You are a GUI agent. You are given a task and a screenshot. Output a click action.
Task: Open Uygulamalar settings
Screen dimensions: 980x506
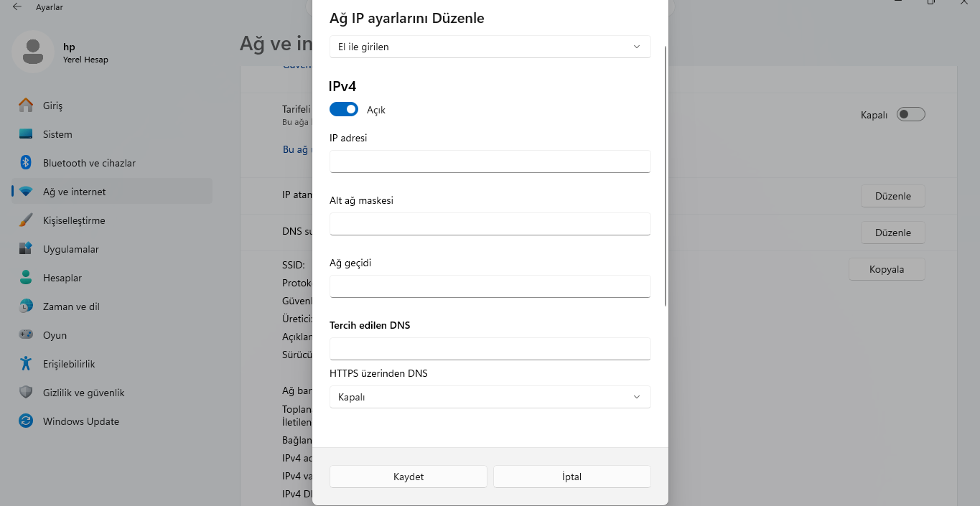tap(112, 249)
